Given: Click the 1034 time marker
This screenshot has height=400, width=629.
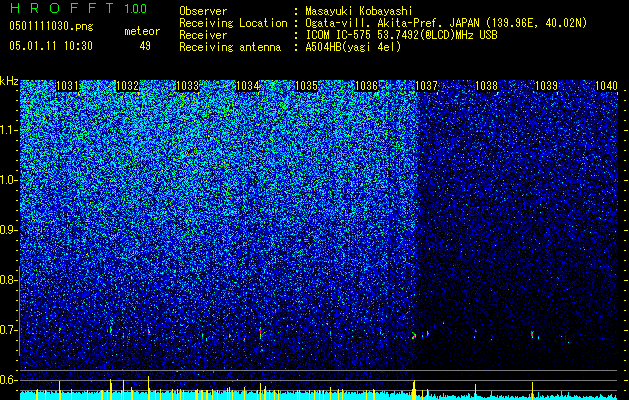Looking at the screenshot, I should (x=248, y=86).
